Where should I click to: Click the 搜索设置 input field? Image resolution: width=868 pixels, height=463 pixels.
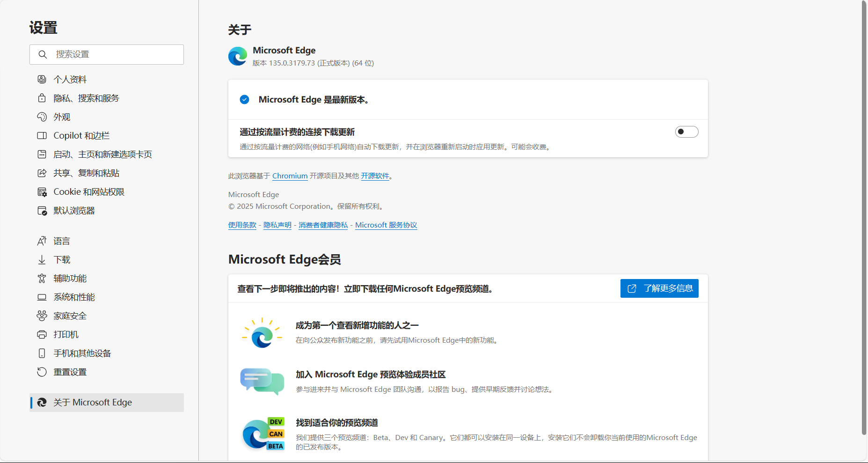click(x=107, y=54)
